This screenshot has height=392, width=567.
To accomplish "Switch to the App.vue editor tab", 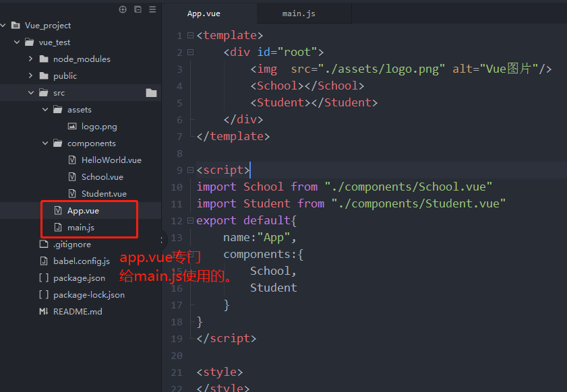I will 204,13.
